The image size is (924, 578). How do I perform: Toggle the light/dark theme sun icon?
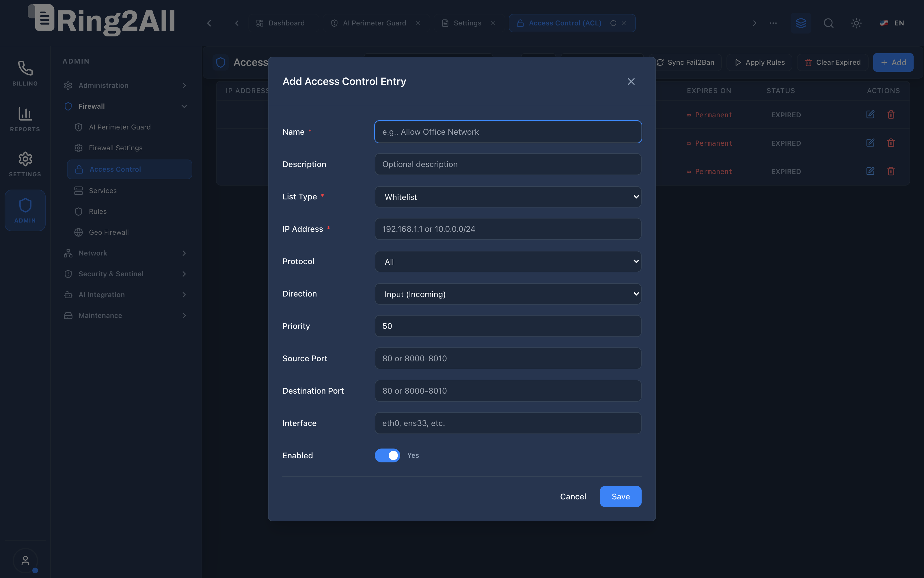tap(856, 23)
